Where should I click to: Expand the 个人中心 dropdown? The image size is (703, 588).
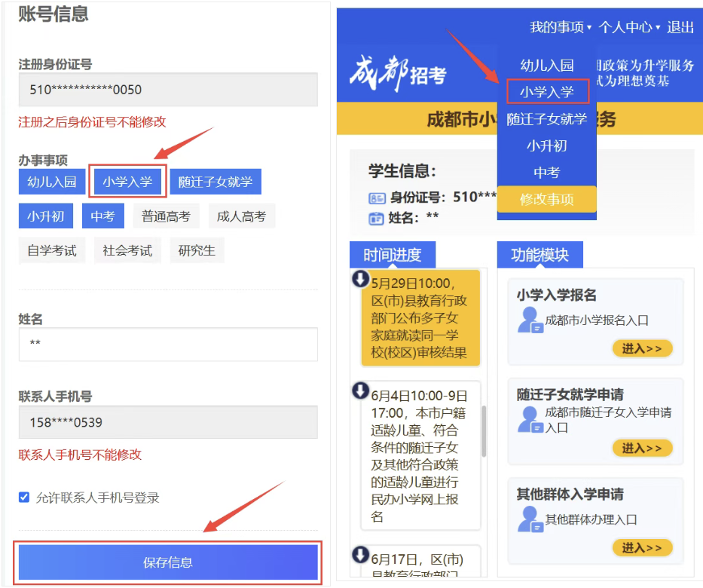point(629,27)
